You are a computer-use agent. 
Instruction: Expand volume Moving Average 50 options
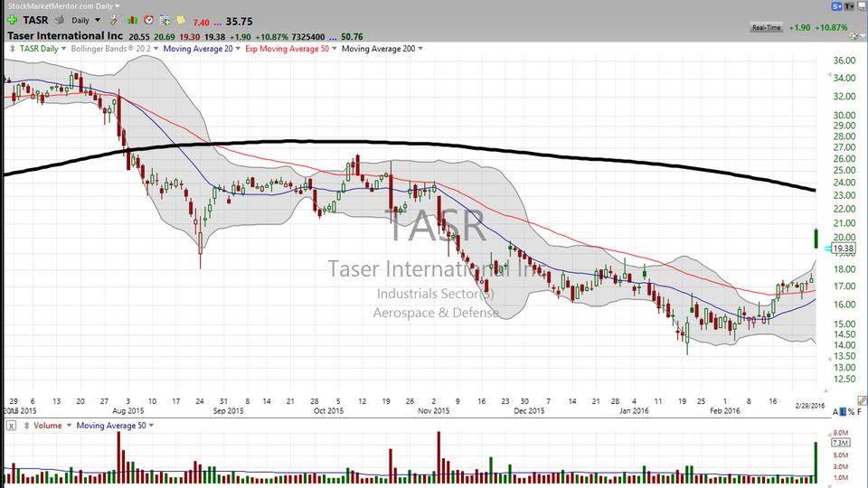[x=151, y=426]
